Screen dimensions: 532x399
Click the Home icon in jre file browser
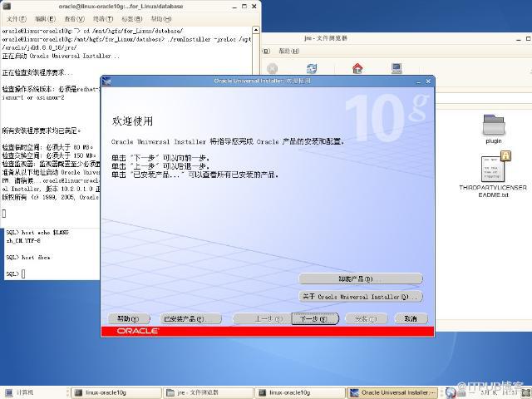357,68
